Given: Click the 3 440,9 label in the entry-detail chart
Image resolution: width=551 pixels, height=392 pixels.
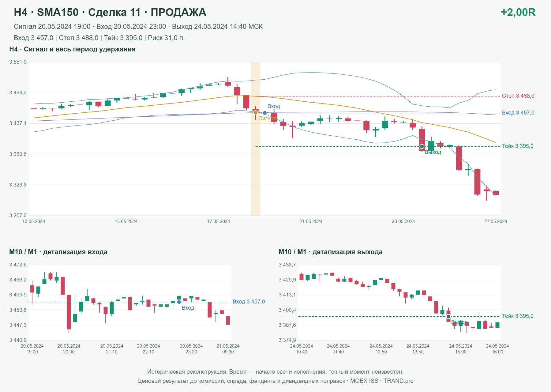Looking at the screenshot, I should point(18,340).
